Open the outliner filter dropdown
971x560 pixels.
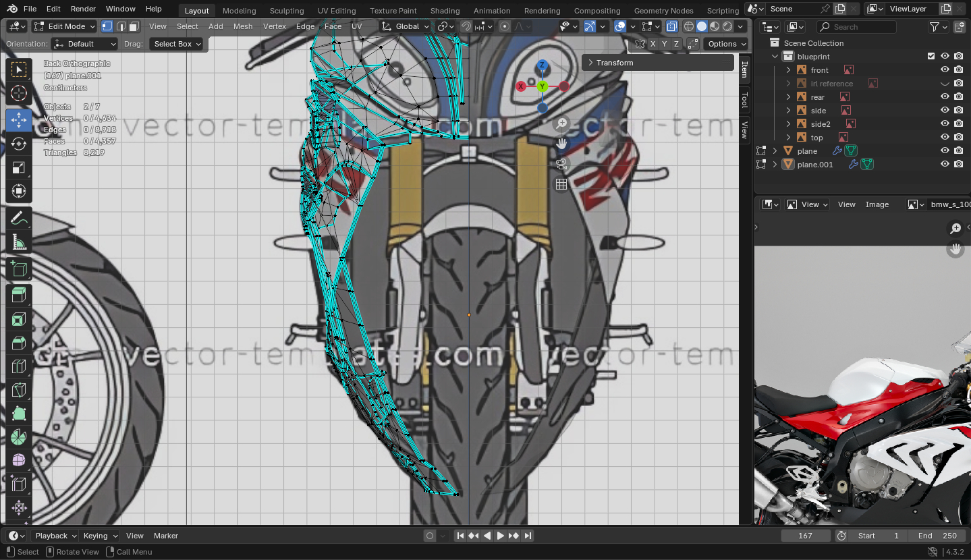(x=939, y=27)
